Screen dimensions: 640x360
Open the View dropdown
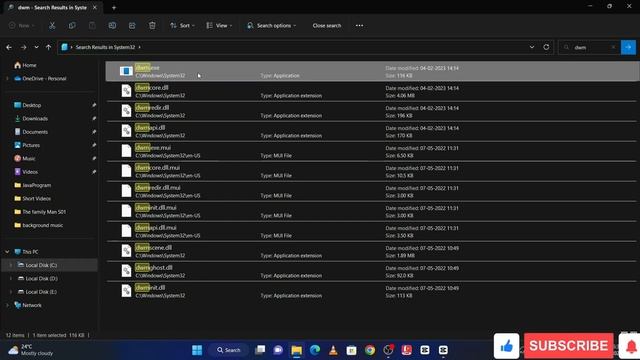pyautogui.click(x=219, y=25)
